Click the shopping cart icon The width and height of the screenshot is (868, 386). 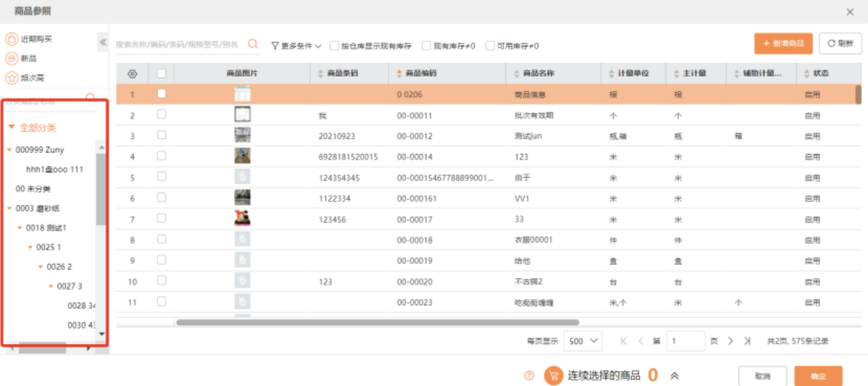554,376
